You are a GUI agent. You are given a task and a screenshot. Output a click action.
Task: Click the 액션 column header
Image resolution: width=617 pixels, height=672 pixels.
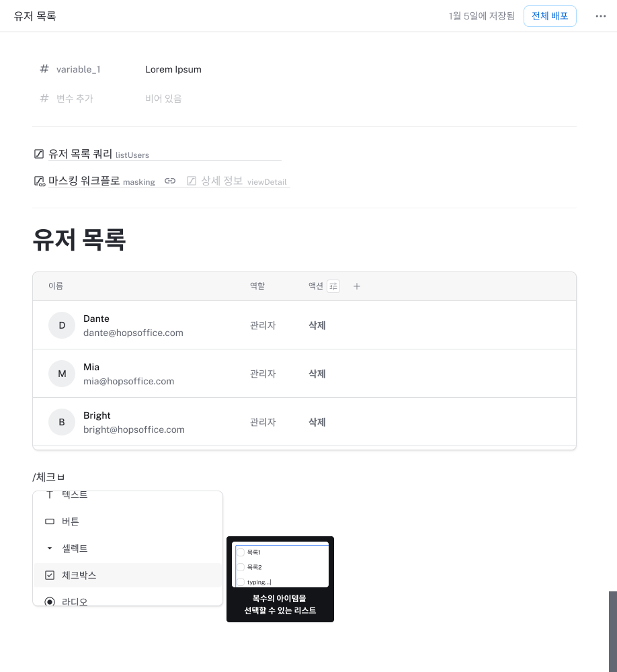(x=316, y=286)
